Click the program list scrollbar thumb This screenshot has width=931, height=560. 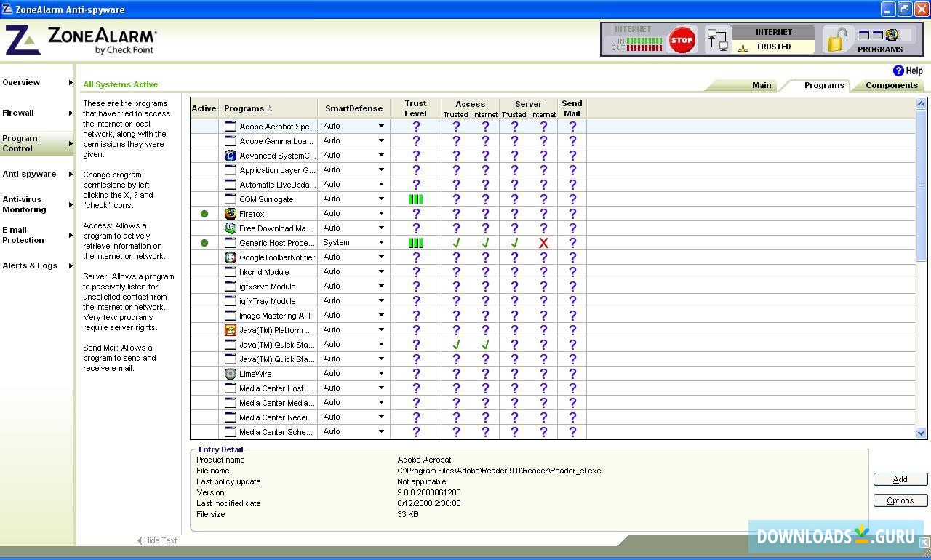[x=921, y=185]
